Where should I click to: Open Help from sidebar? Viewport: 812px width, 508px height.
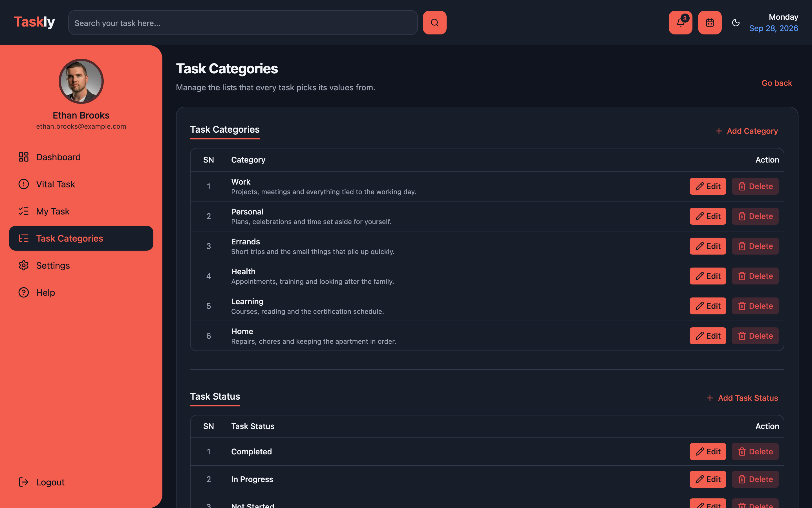pos(81,292)
